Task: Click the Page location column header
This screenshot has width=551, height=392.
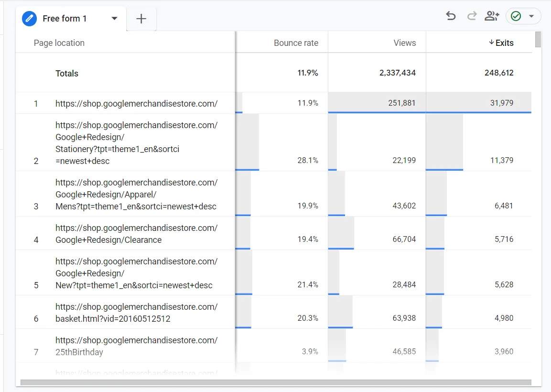Action: point(59,43)
